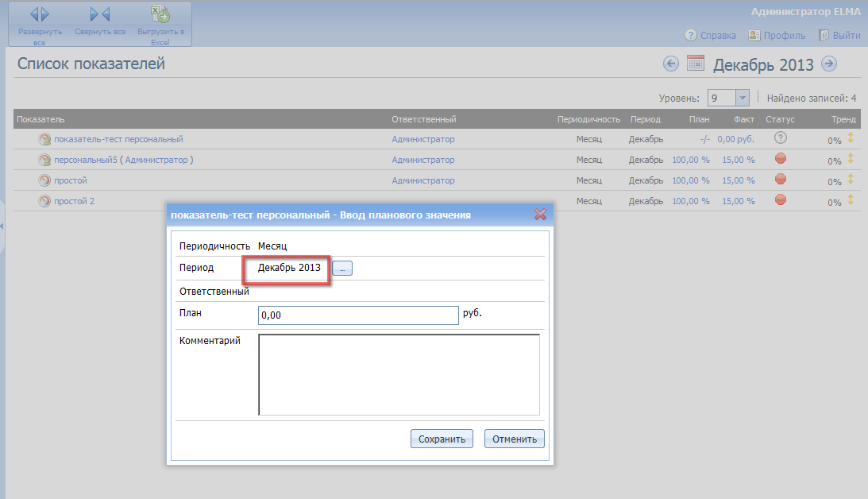Sort by Ответственный column header
Viewport: 868px width, 499px height.
[423, 119]
